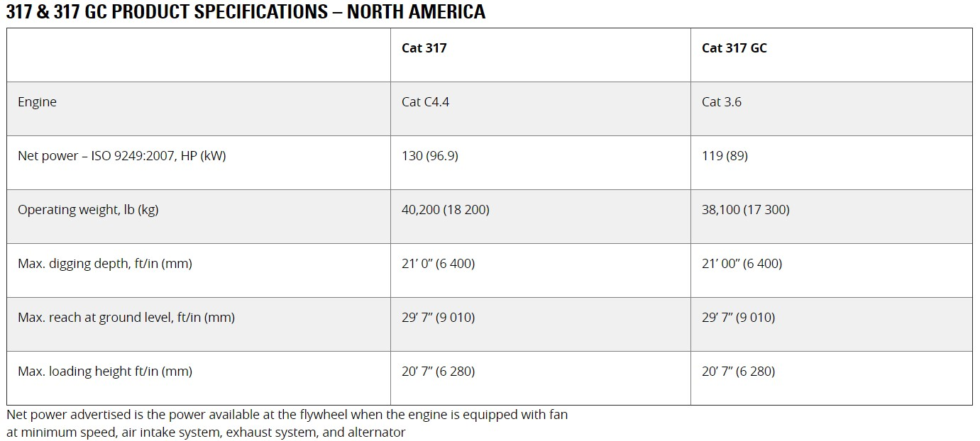Click the Cat 317 GC column header

pos(734,48)
